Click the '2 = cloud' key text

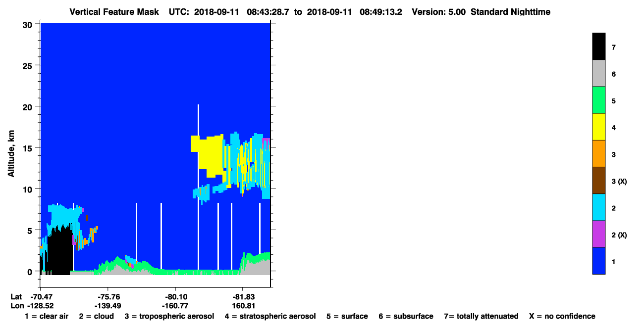click(97, 316)
